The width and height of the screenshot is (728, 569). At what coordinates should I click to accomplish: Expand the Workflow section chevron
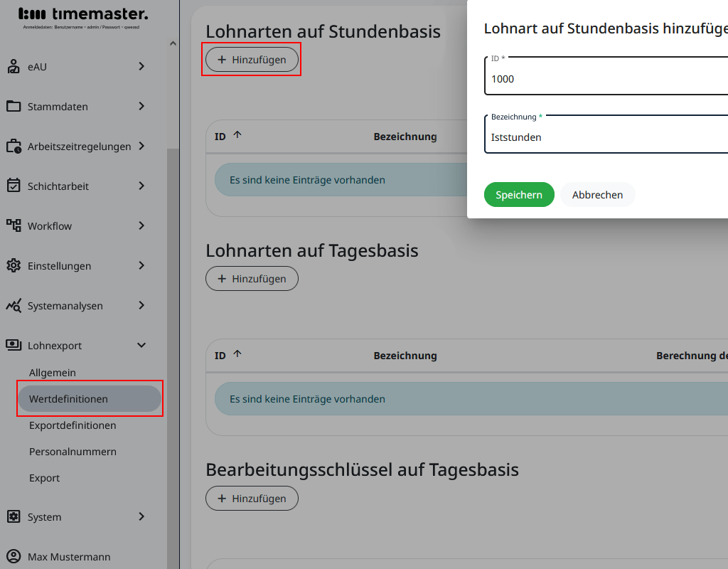(x=140, y=225)
